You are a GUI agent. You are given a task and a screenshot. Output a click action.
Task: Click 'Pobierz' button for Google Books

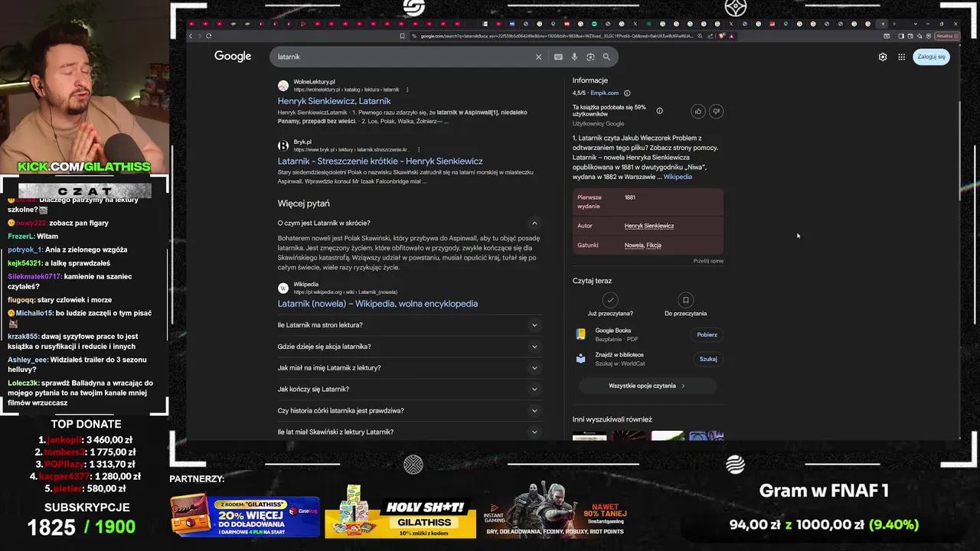707,334
